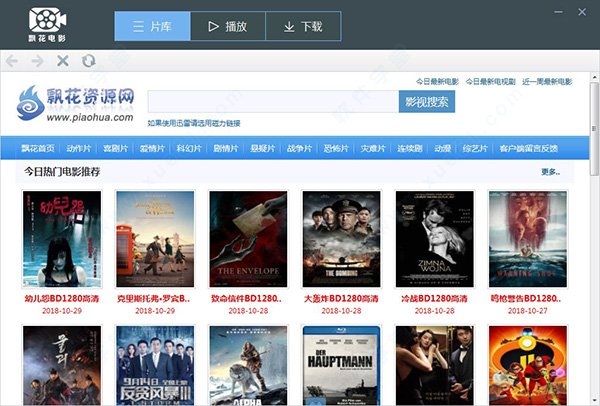This screenshot has height=406, width=600.
Task: Open the 近一周最新电影 link
Action: [547, 82]
